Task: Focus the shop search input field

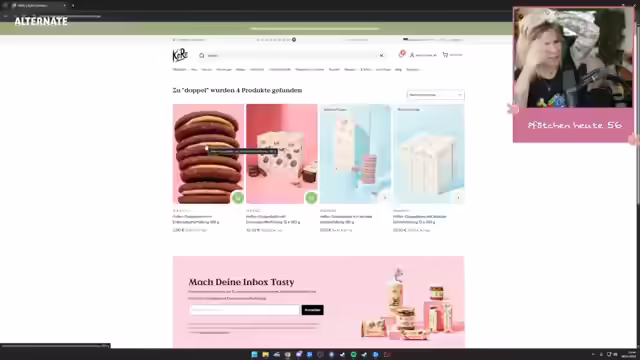Action: tap(291, 55)
